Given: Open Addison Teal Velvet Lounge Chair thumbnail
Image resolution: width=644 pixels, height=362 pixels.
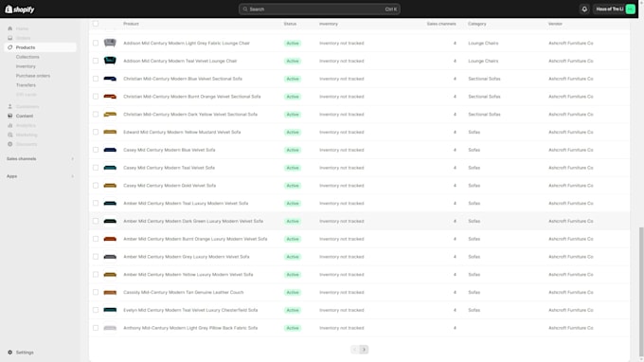Looking at the screenshot, I should tap(110, 61).
